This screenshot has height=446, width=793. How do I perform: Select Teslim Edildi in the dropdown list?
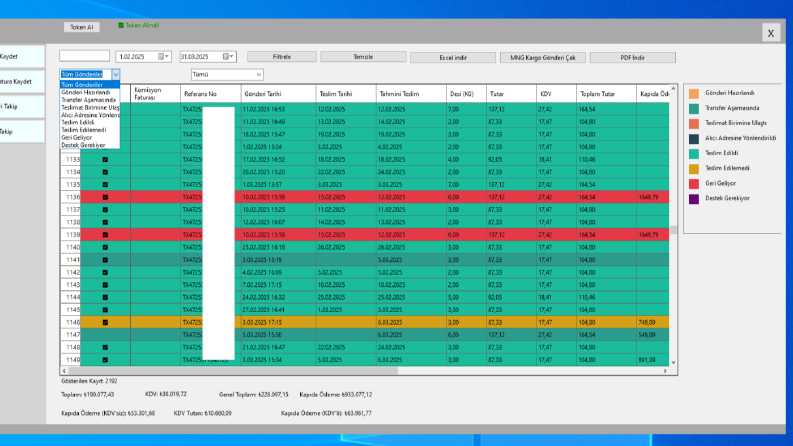pyautogui.click(x=90, y=122)
